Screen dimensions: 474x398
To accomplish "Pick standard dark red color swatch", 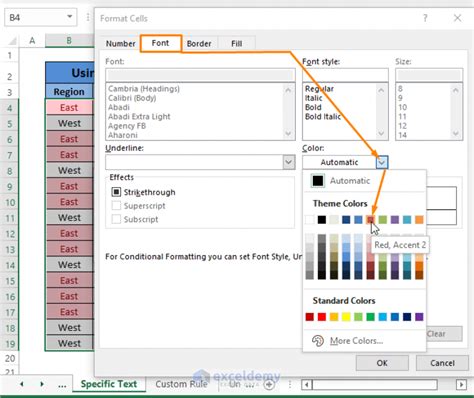I will [310, 316].
